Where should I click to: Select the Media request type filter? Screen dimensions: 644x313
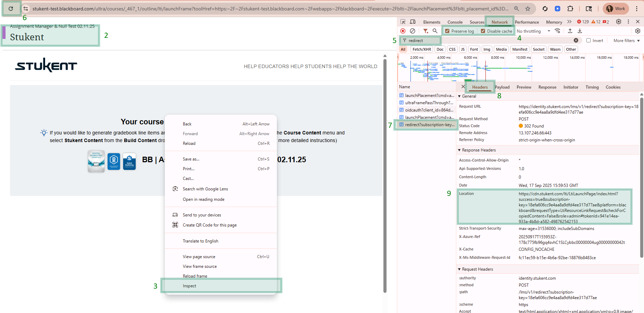click(x=501, y=49)
